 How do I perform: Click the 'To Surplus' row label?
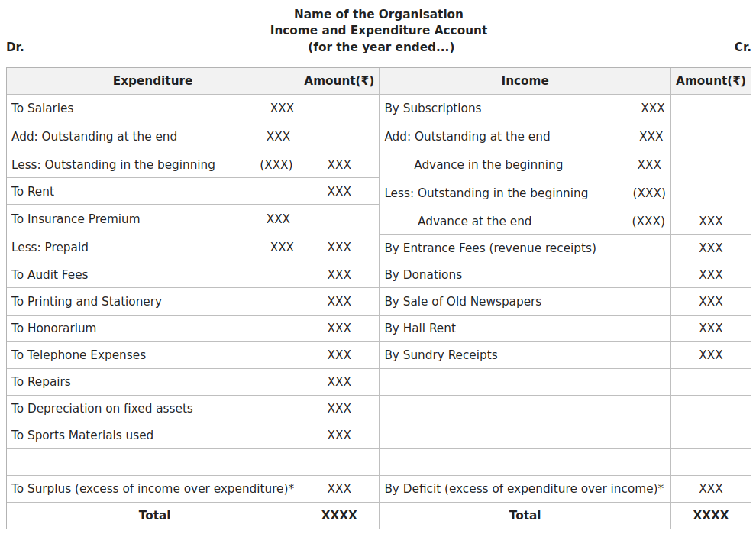(153, 489)
